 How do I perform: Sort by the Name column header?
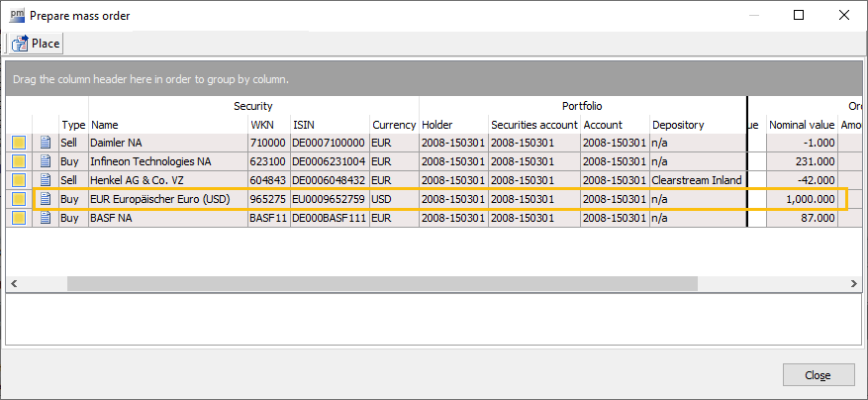167,125
